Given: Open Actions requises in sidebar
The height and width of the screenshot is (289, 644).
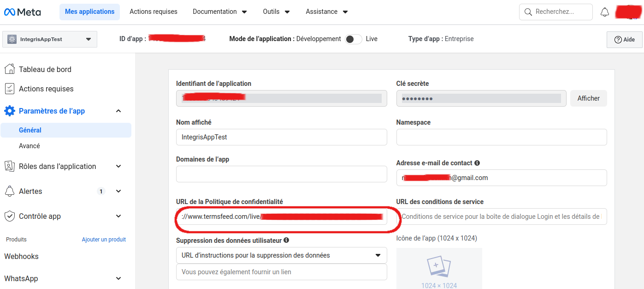Looking at the screenshot, I should (46, 89).
